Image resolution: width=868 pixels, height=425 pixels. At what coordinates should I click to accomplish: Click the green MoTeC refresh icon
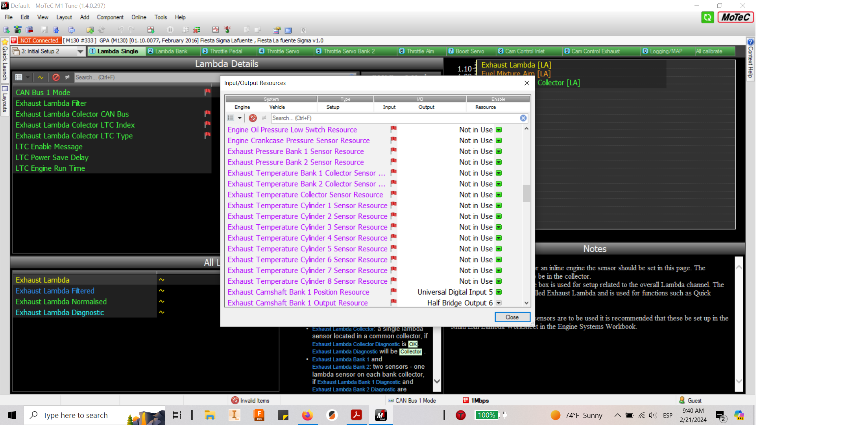point(707,17)
